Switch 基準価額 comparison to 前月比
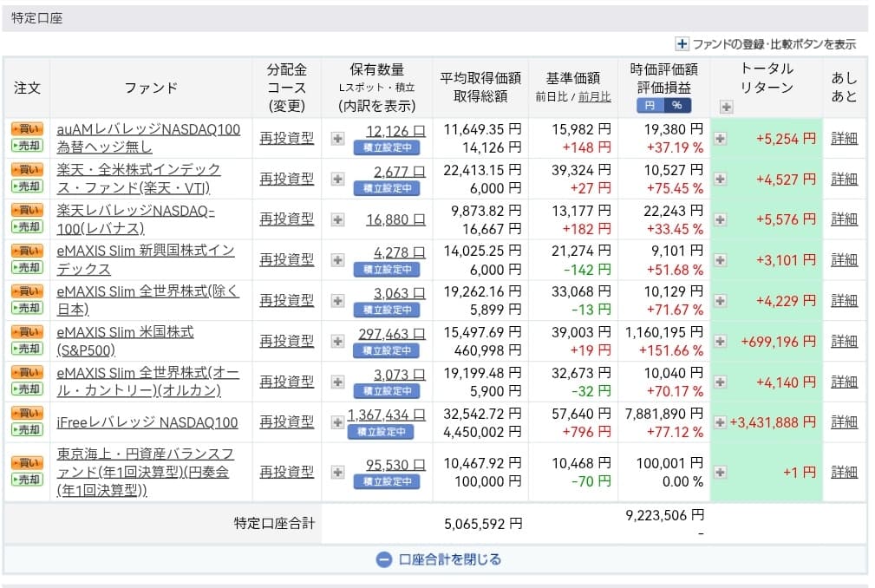This screenshot has width=875, height=588. click(x=594, y=96)
